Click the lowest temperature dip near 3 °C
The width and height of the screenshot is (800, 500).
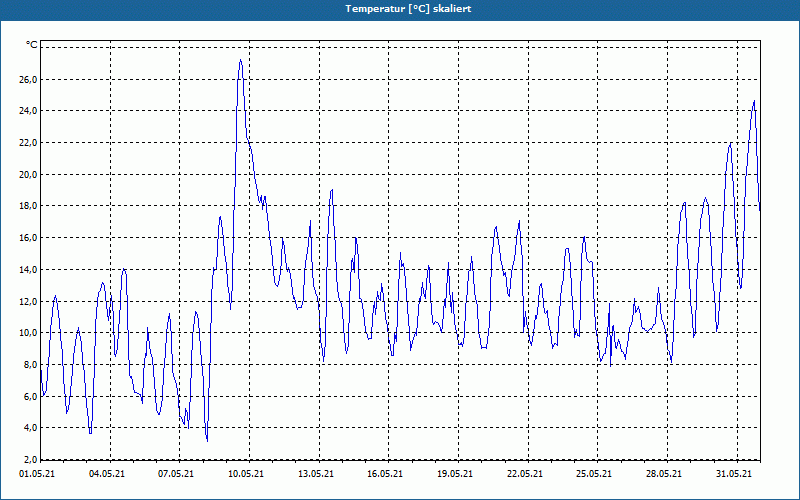207,441
